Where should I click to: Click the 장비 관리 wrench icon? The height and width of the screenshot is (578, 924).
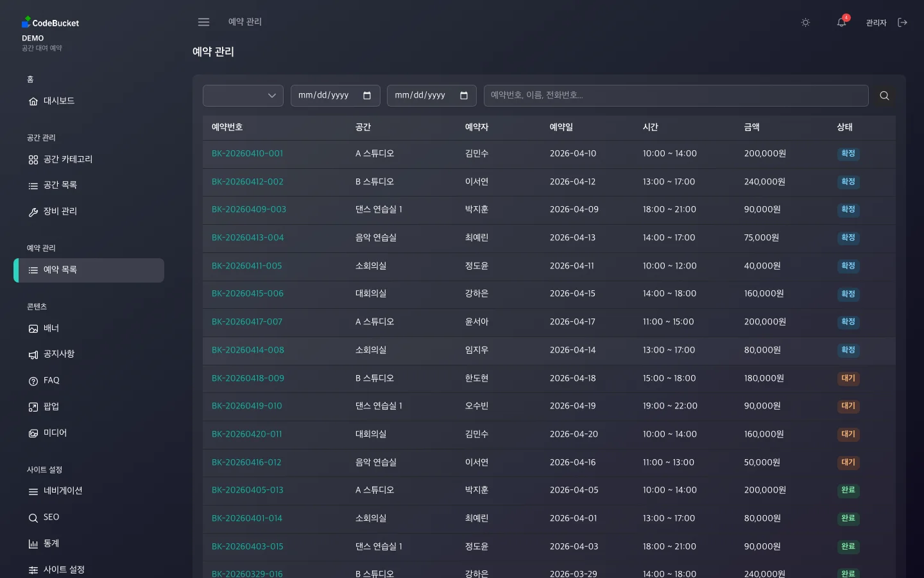tap(33, 211)
